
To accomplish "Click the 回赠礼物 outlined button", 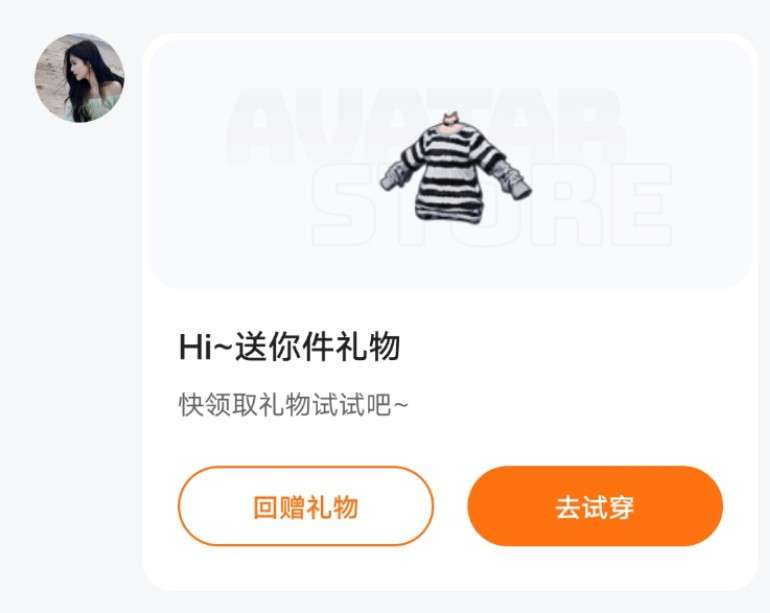I will [305, 506].
